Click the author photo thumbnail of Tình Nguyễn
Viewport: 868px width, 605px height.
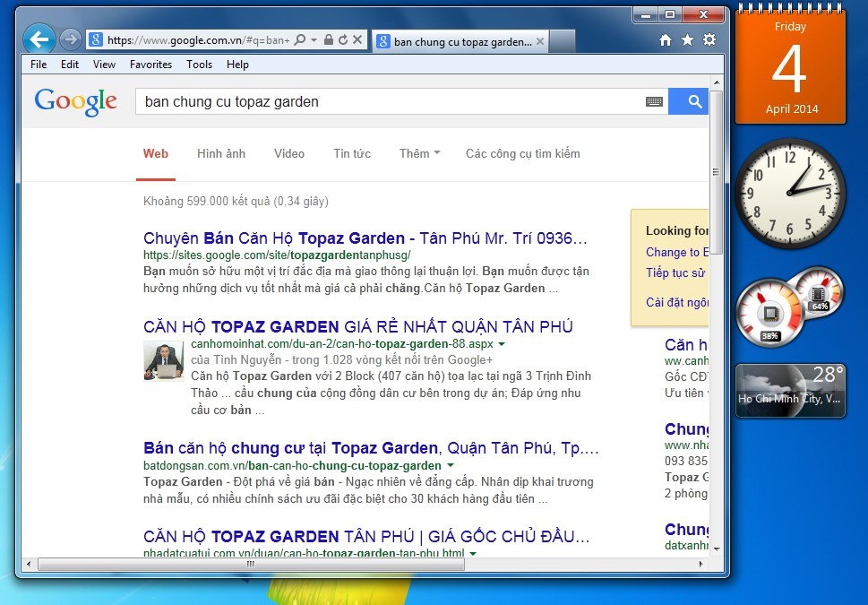(163, 361)
